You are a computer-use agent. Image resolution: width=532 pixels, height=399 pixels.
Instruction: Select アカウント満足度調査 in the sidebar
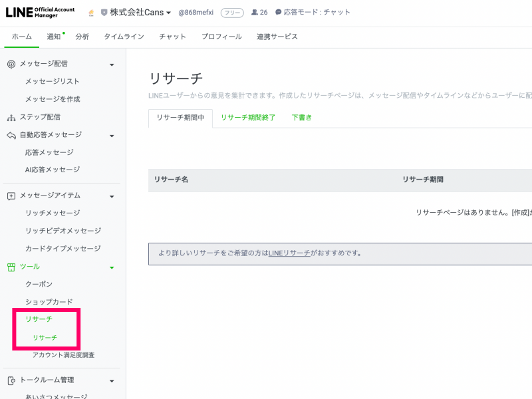click(x=63, y=355)
